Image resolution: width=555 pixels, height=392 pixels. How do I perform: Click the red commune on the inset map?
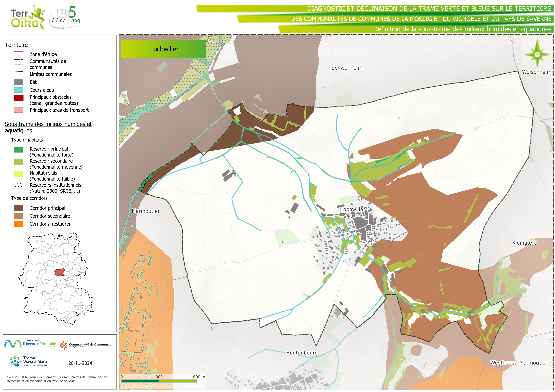pyautogui.click(x=59, y=272)
